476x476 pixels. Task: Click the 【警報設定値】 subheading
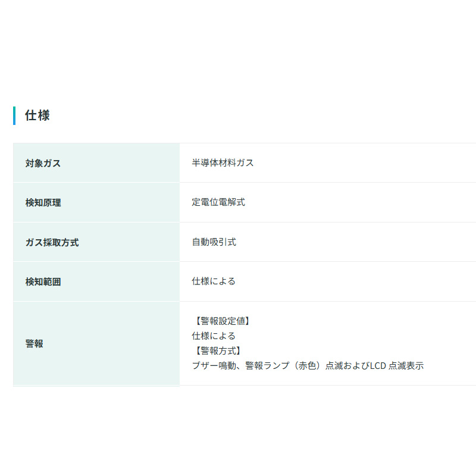tap(223, 321)
